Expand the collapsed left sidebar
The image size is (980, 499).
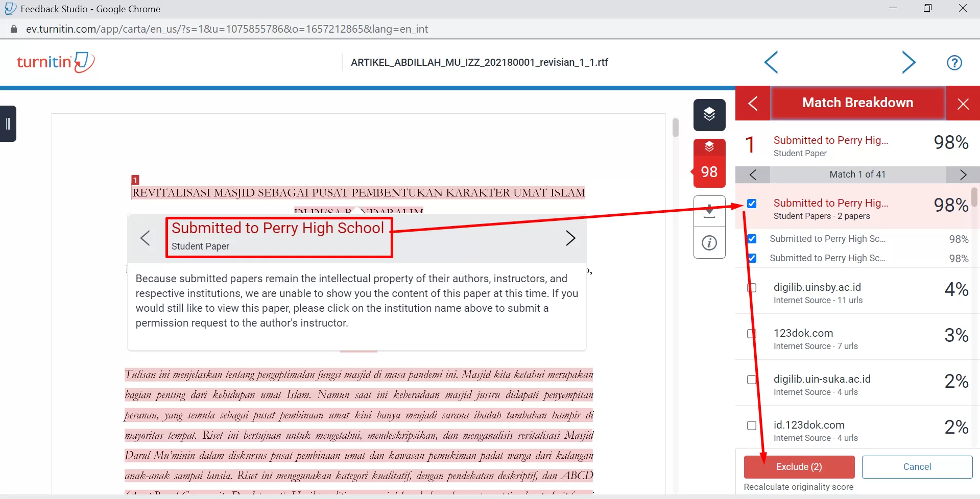point(8,123)
